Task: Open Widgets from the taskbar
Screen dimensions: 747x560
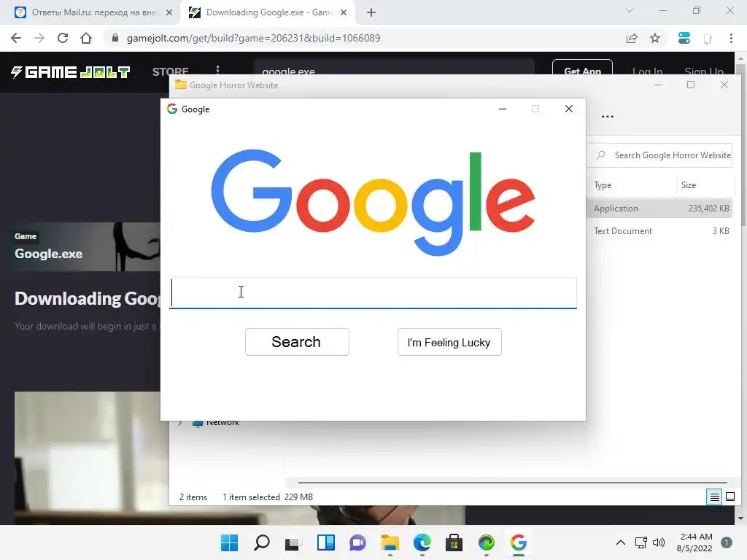Action: [x=326, y=542]
